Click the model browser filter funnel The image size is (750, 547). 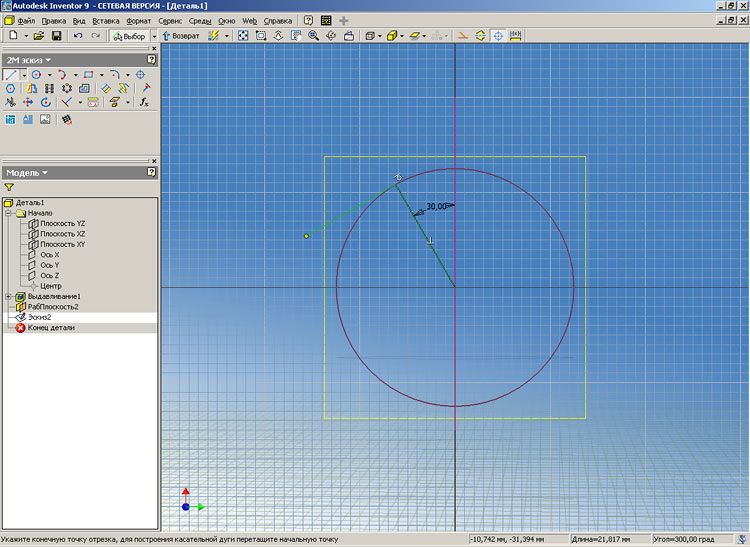9,187
